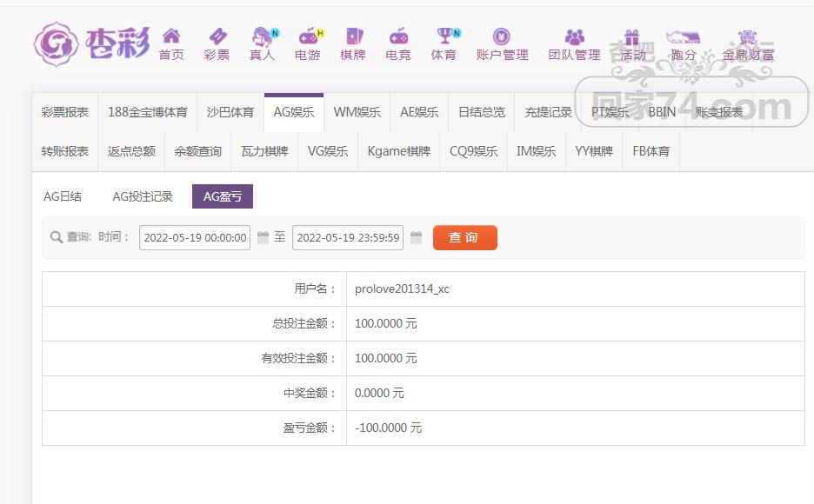Click the start time input field
Image resolution: width=814 pixels, height=504 pixels.
195,237
